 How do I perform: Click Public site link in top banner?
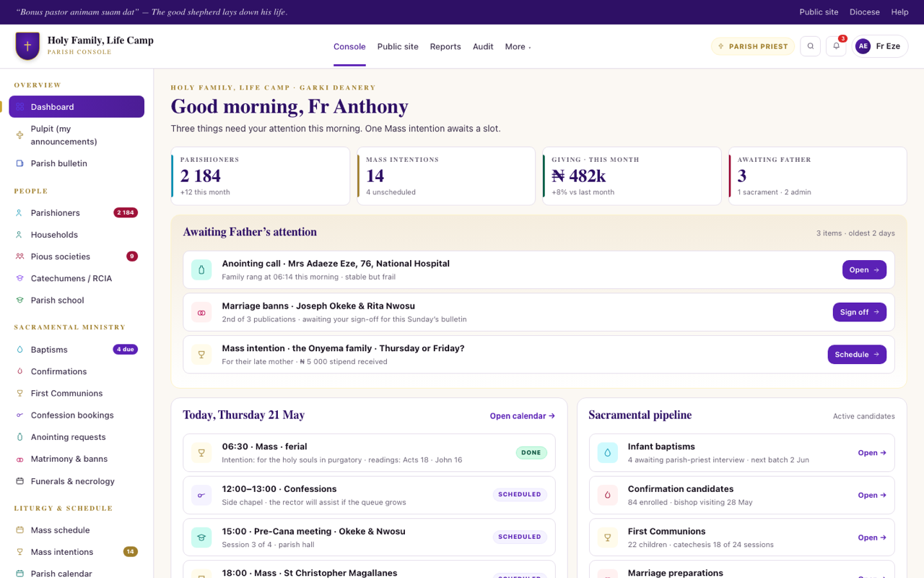click(819, 12)
